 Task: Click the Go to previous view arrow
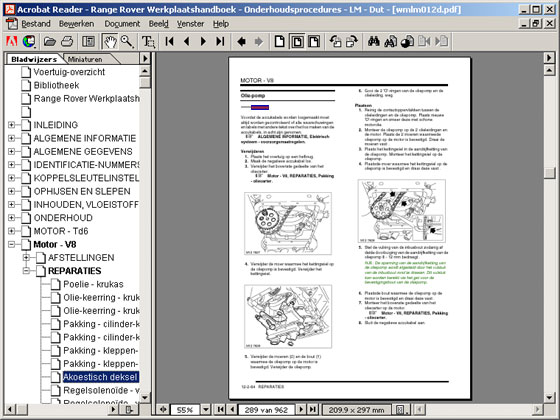point(241,41)
